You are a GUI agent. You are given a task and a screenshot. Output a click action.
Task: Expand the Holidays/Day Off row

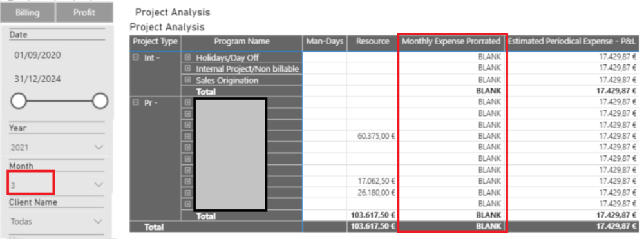point(187,57)
